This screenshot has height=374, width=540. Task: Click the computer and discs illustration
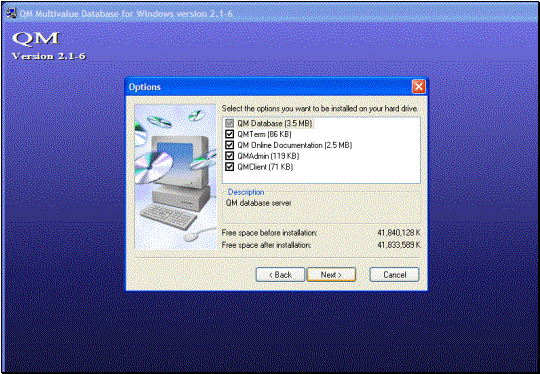[175, 177]
